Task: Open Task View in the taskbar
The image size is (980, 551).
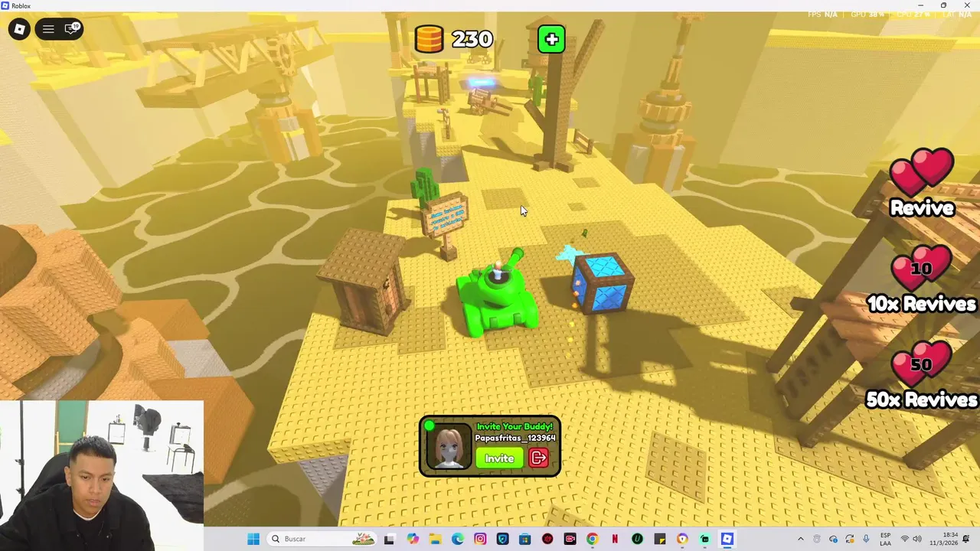Action: click(389, 539)
